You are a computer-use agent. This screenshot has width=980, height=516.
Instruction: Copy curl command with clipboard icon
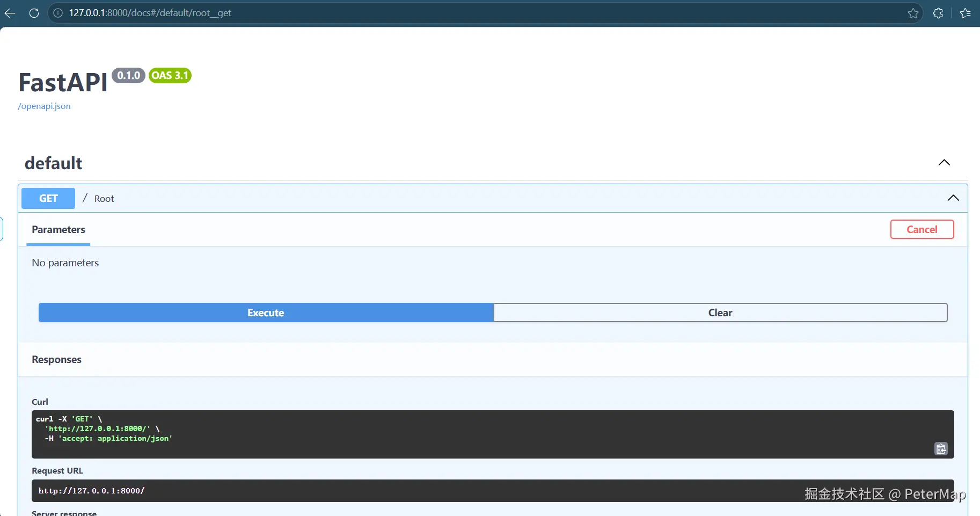(x=941, y=449)
